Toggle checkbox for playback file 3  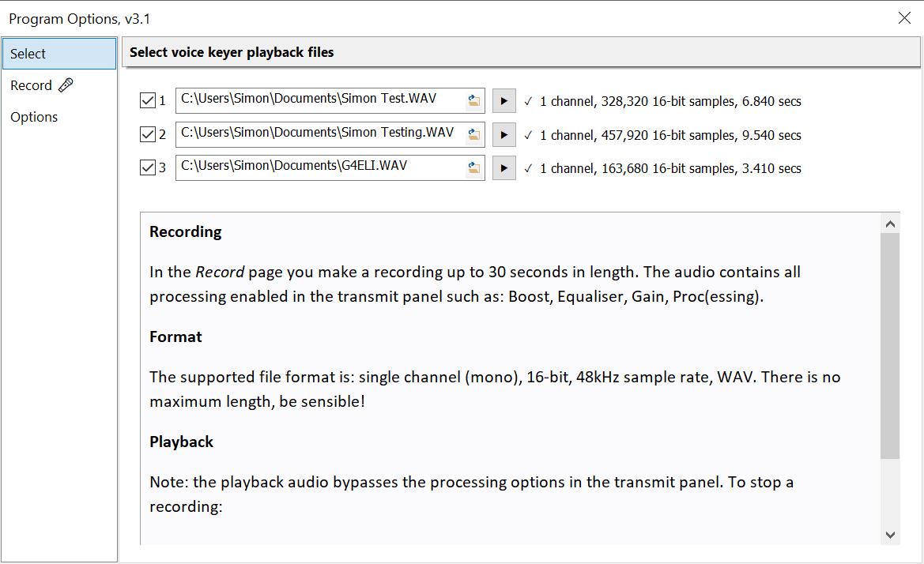[147, 168]
